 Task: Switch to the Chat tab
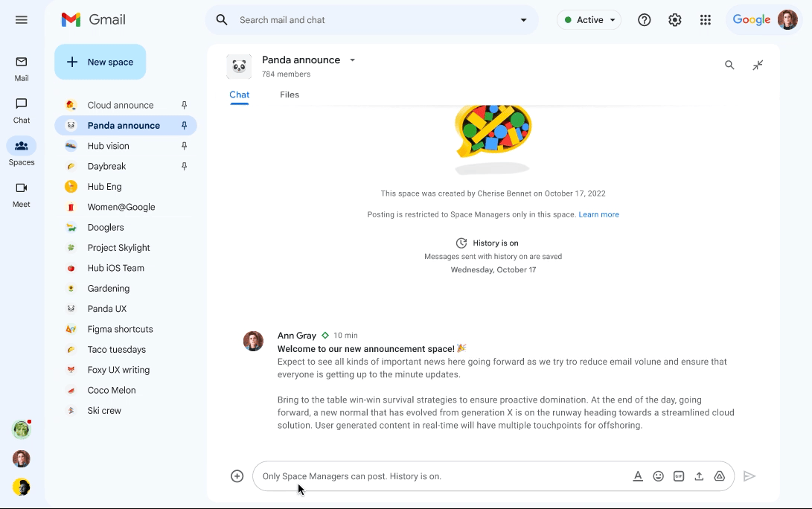coord(239,95)
